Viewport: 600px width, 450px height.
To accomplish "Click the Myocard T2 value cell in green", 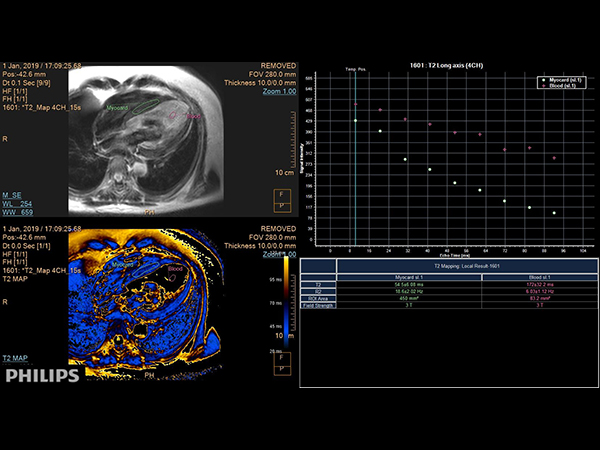I will (x=409, y=285).
